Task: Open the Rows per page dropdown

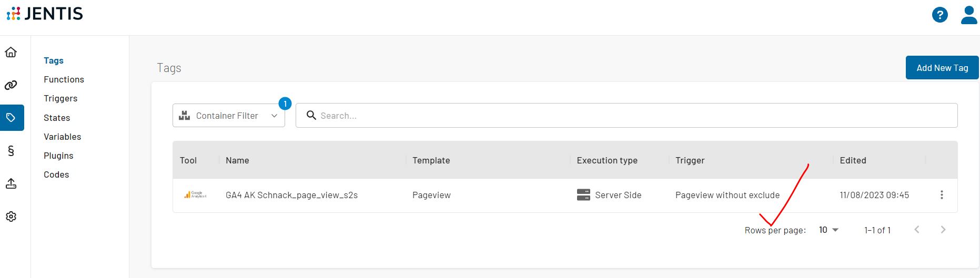Action: pos(829,230)
